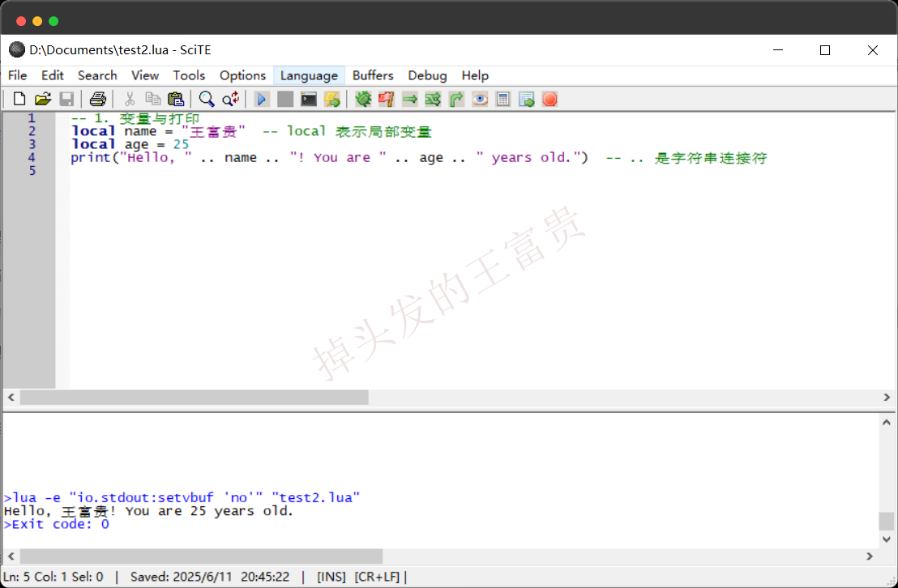Open the Help menu
Viewport: 898px width, 588px height.
click(x=475, y=75)
